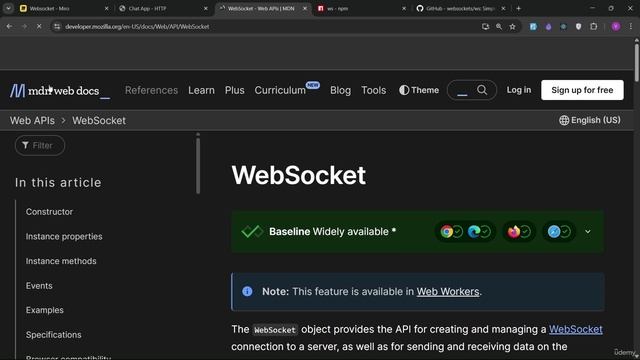640x360 pixels.
Task: Click the teal circular extension icon
Action: click(x=563, y=27)
